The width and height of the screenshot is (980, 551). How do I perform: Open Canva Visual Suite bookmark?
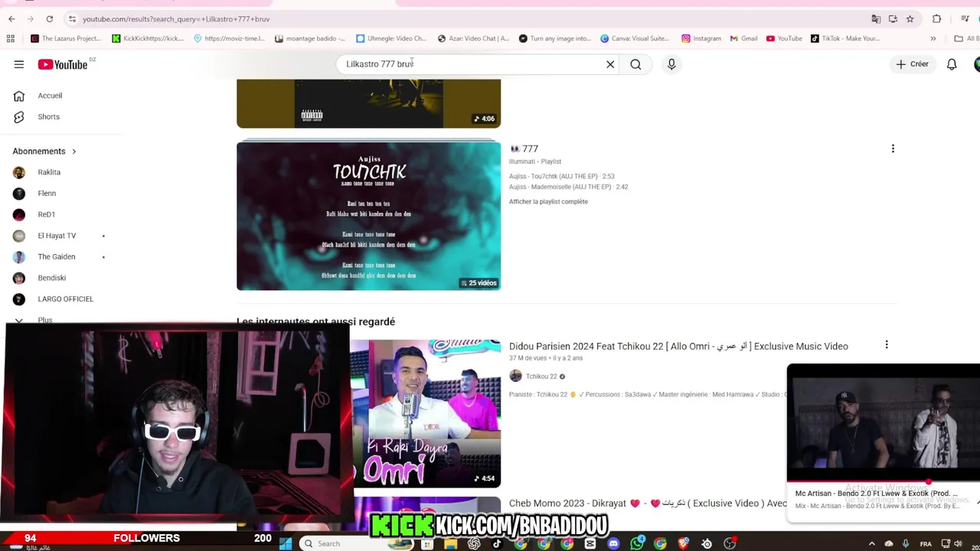pyautogui.click(x=635, y=38)
